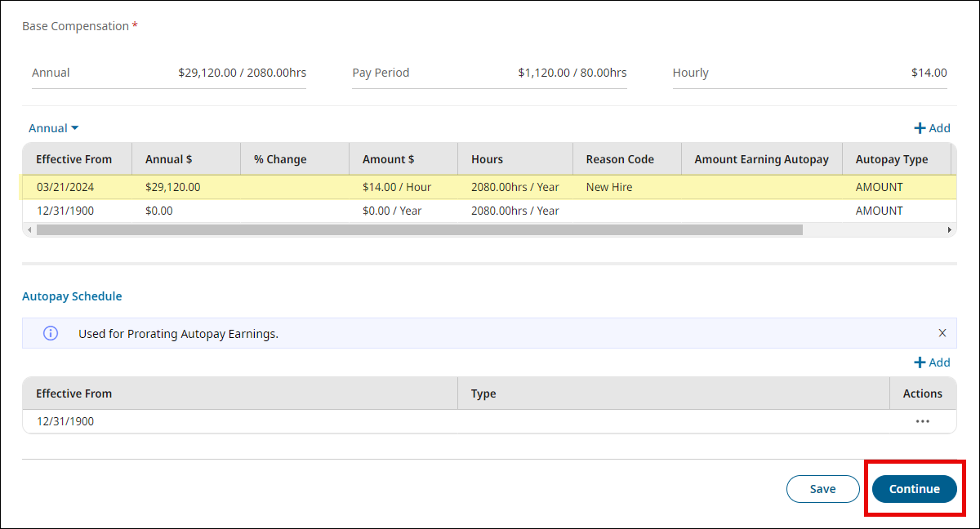
Task: Add a new Autopay Schedule entry
Action: tap(932, 362)
